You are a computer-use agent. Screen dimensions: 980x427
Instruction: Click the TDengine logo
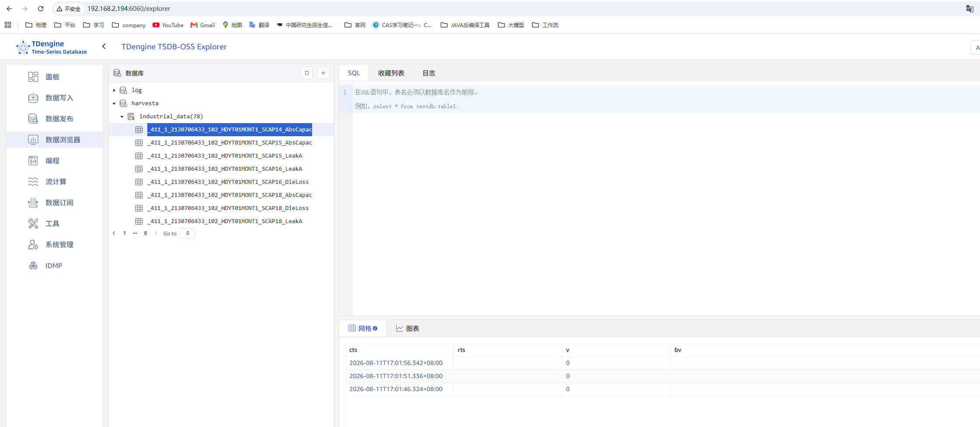pos(51,47)
